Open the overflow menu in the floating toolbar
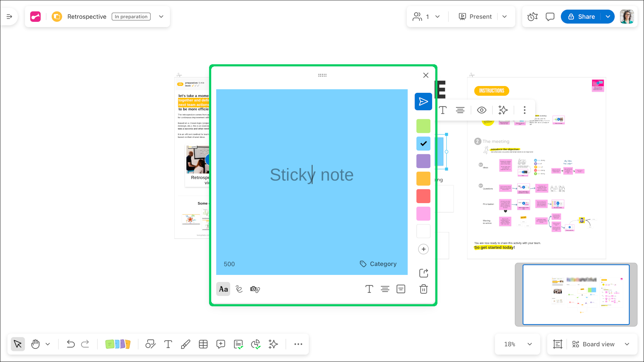This screenshot has width=644, height=362. [x=524, y=110]
